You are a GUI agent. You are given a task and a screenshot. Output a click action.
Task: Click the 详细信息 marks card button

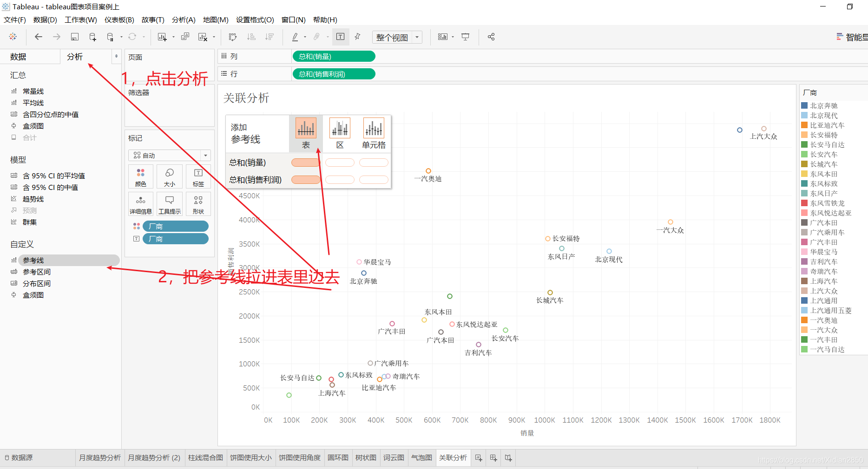point(141,204)
